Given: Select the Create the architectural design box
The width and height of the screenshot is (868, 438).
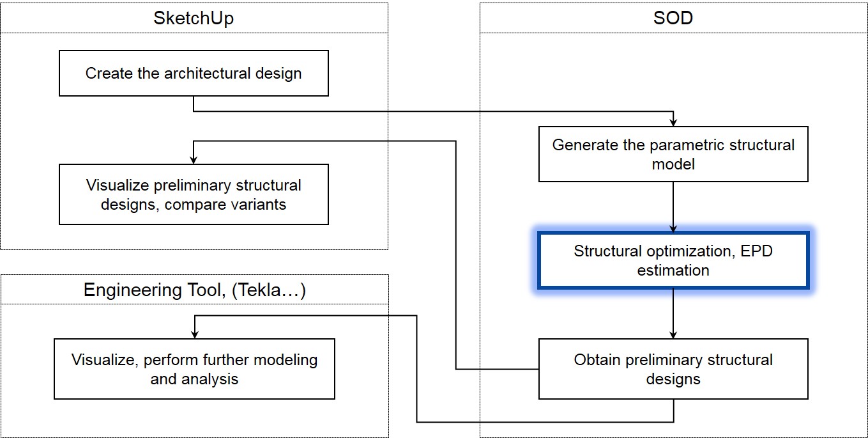Looking at the screenshot, I should tap(194, 74).
